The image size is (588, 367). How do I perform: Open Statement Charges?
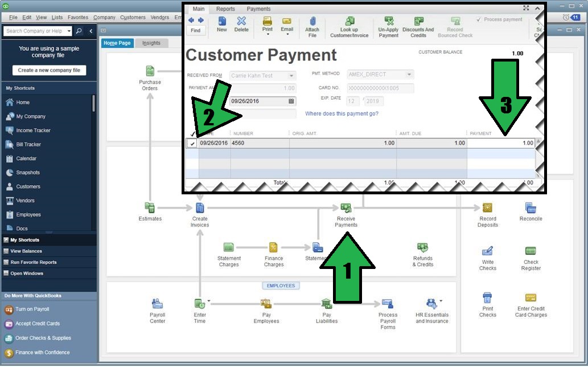pyautogui.click(x=229, y=247)
